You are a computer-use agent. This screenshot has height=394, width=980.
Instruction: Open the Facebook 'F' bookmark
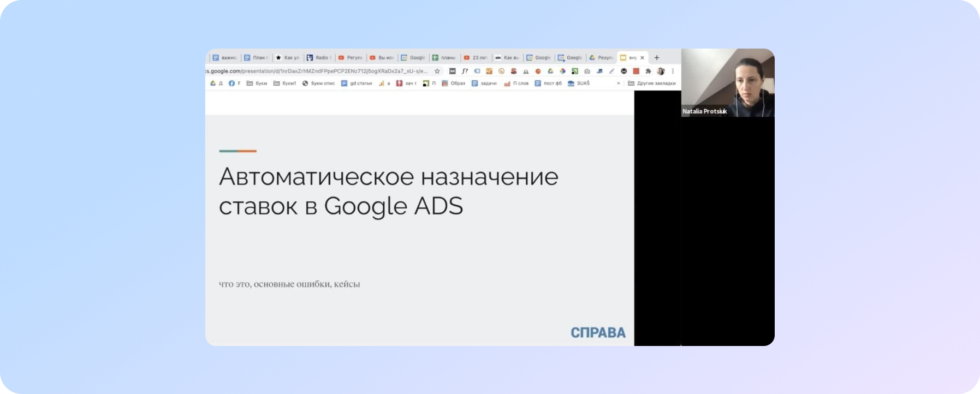235,83
